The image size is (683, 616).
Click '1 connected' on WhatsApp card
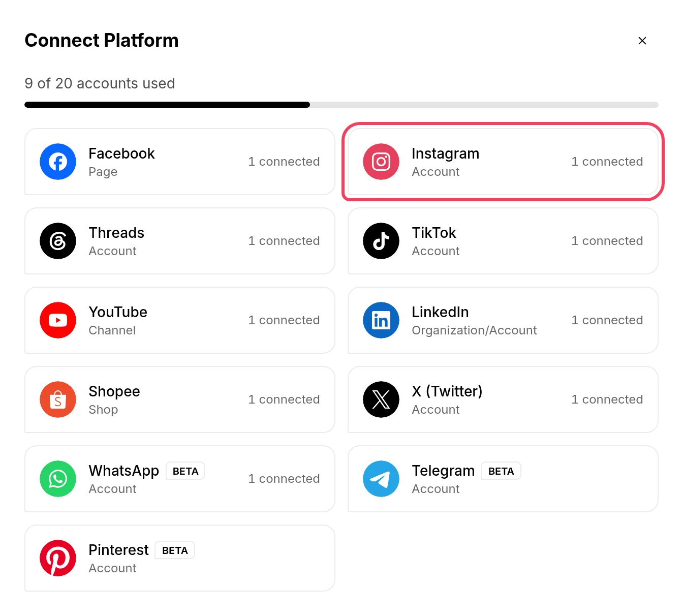(284, 479)
